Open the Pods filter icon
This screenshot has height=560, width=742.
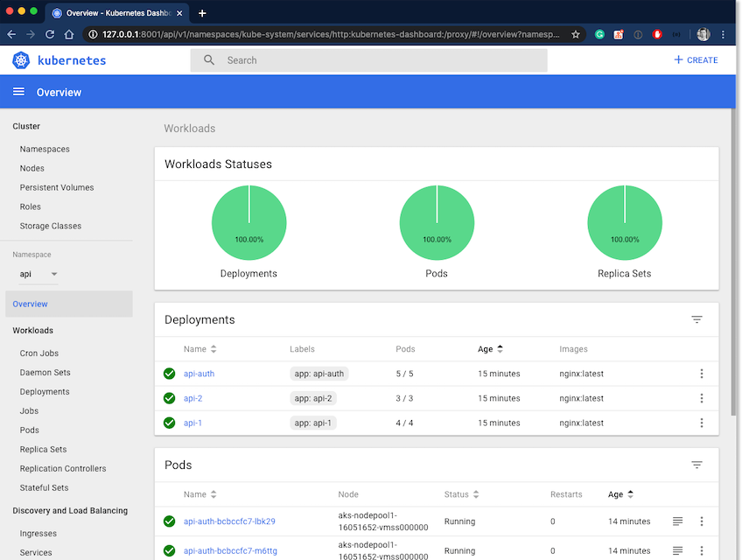coord(696,465)
